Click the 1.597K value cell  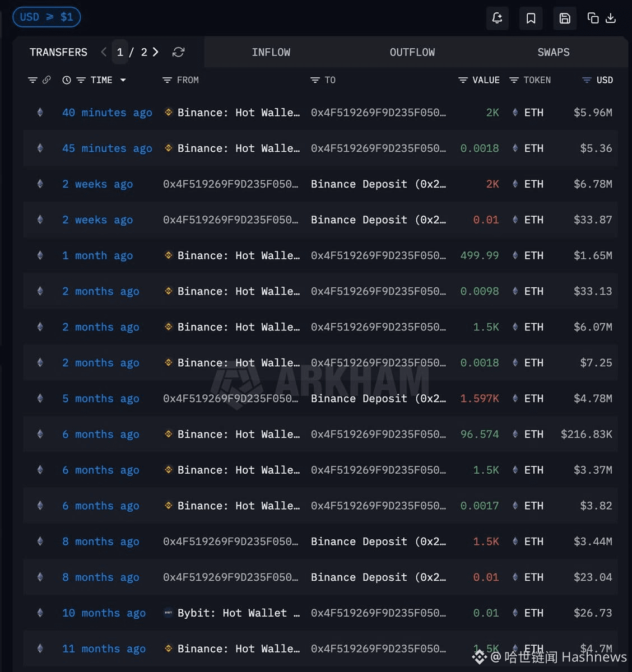tap(480, 399)
